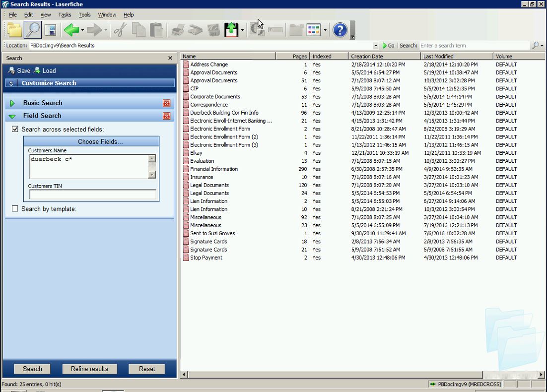Uncheck Search across selected fields
547x392 pixels.
(x=15, y=130)
